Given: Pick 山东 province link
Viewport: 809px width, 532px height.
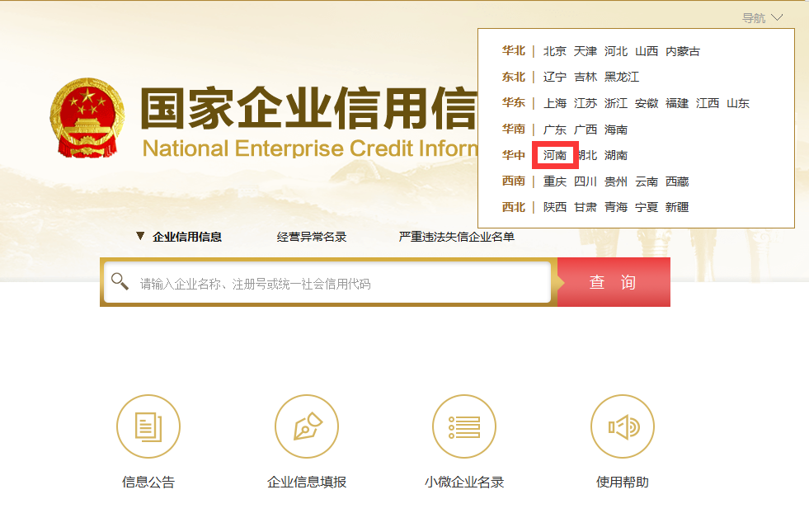Looking at the screenshot, I should 738,103.
